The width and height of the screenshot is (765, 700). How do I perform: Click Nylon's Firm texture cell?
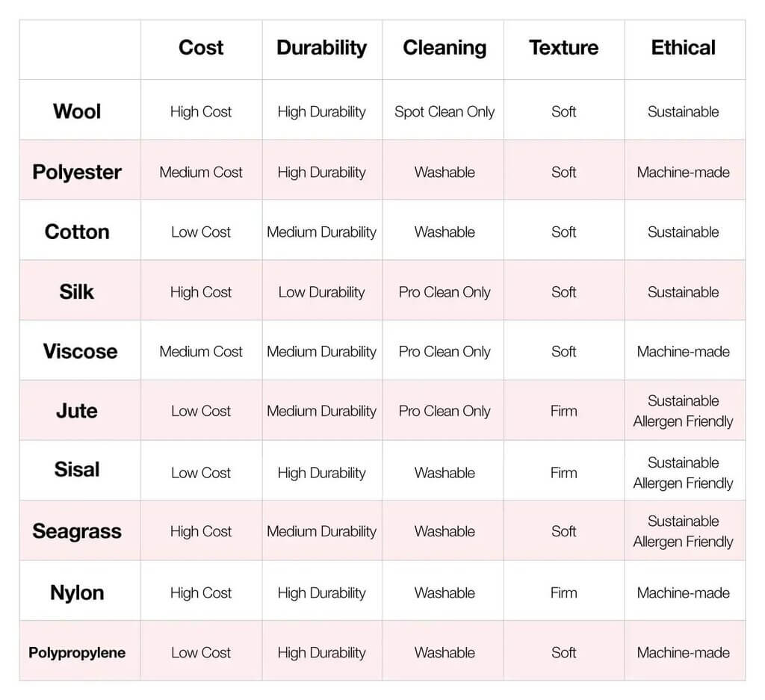pyautogui.click(x=563, y=592)
